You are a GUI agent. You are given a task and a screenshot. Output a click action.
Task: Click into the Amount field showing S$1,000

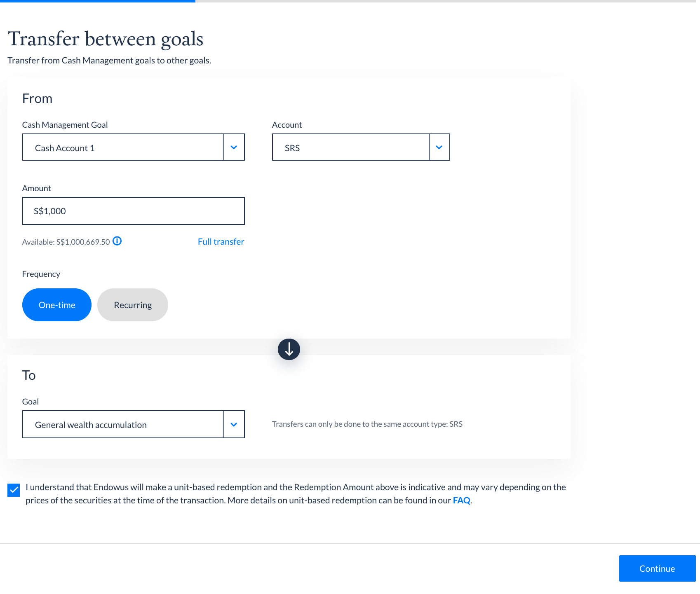click(133, 211)
